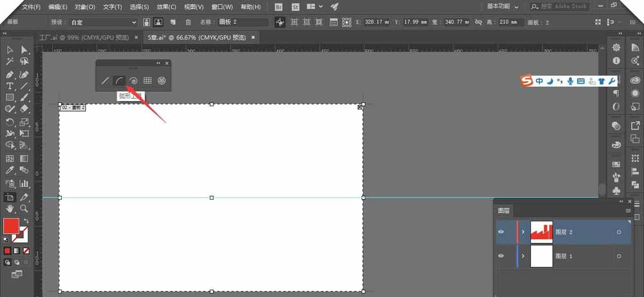644x297 pixels.
Task: Select the Zoom tool
Action: click(24, 209)
